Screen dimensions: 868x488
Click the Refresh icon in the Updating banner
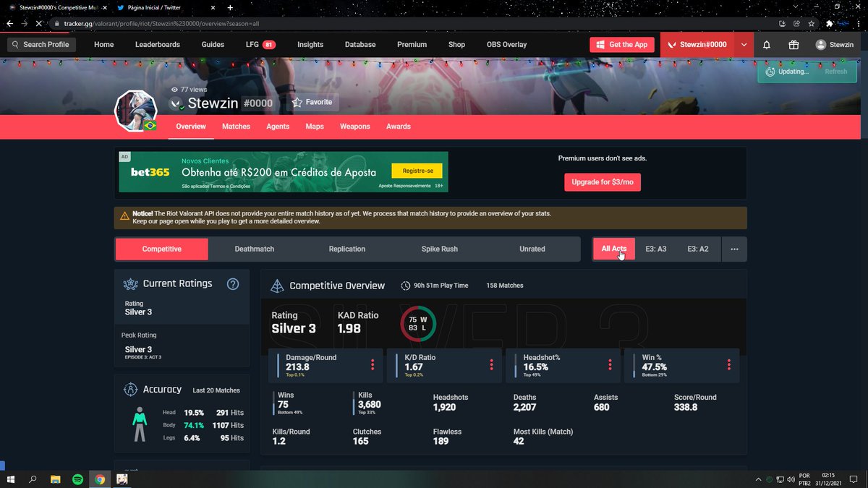point(771,72)
